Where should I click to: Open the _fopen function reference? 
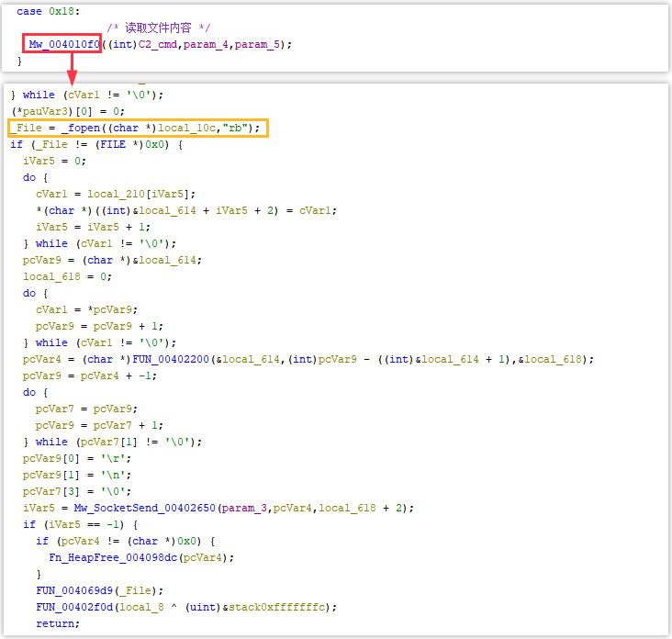click(71, 128)
